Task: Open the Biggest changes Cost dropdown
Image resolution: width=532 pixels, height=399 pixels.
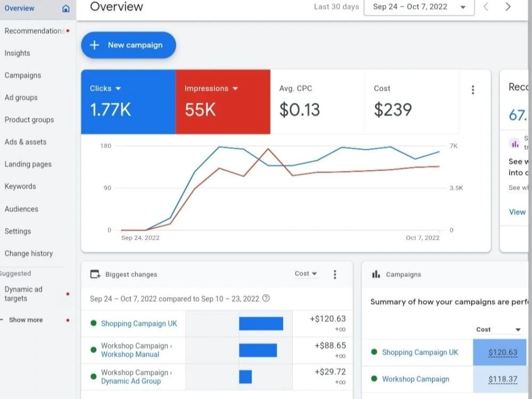Action: pos(306,274)
